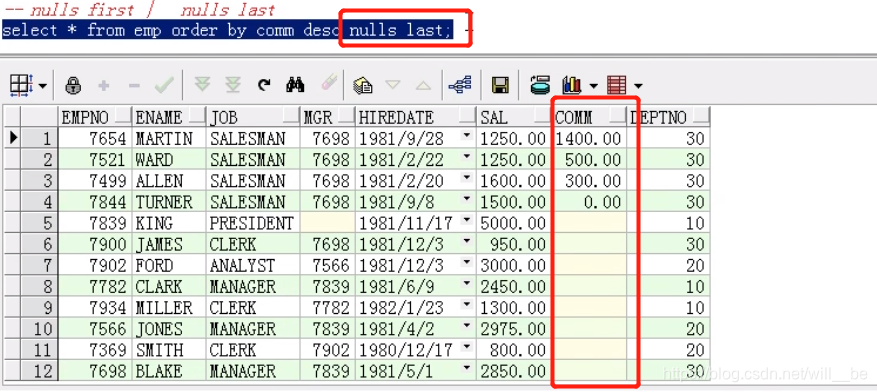Click the query by example icon
The height and width of the screenshot is (392, 877).
tap(363, 85)
